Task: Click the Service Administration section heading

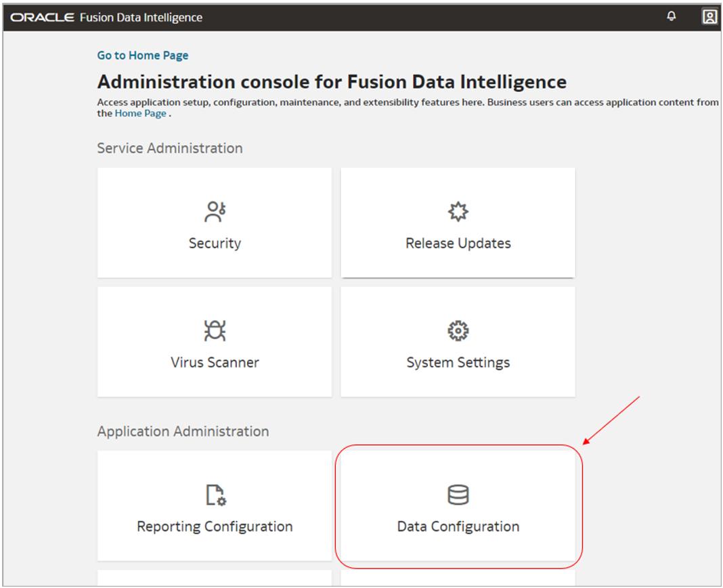Action: 169,148
